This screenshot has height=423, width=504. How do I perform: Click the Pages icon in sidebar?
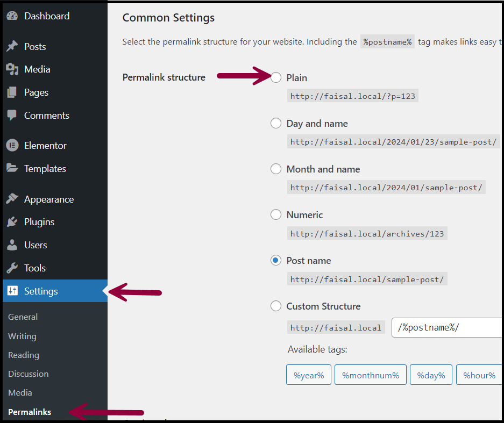pos(12,92)
